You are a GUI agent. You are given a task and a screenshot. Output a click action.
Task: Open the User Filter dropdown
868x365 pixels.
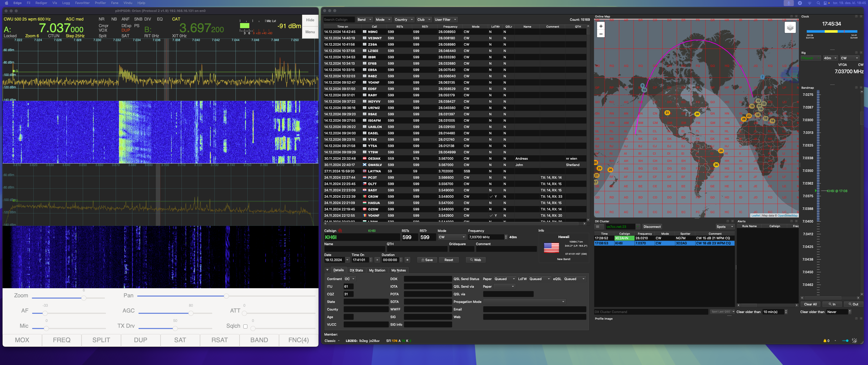445,20
